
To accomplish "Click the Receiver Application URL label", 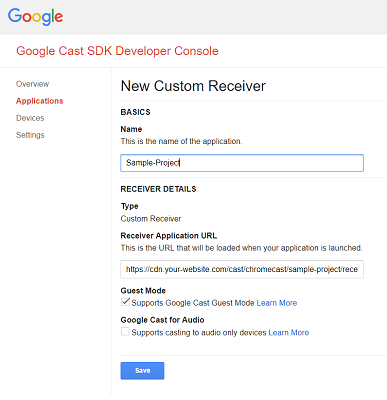I will point(169,236).
